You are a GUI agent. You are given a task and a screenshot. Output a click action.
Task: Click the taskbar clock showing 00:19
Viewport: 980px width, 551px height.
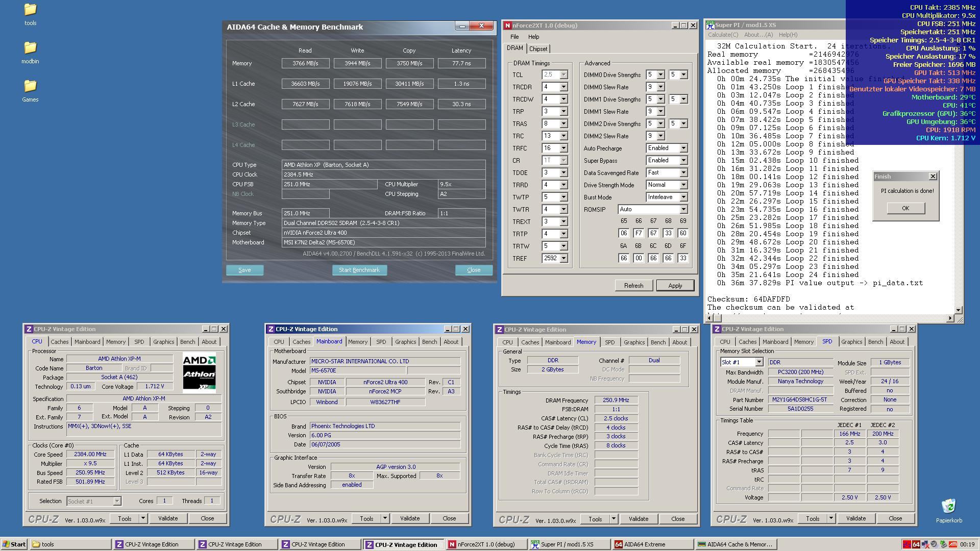[x=967, y=544]
